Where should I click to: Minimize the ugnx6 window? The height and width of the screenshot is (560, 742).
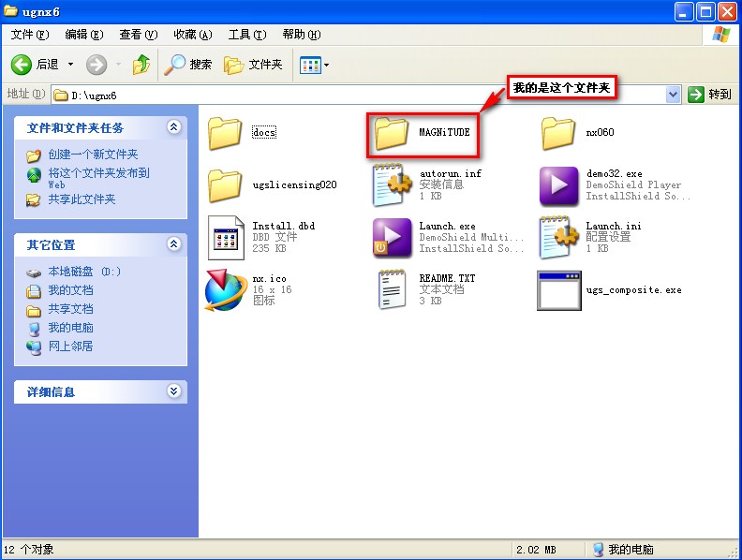(x=684, y=12)
